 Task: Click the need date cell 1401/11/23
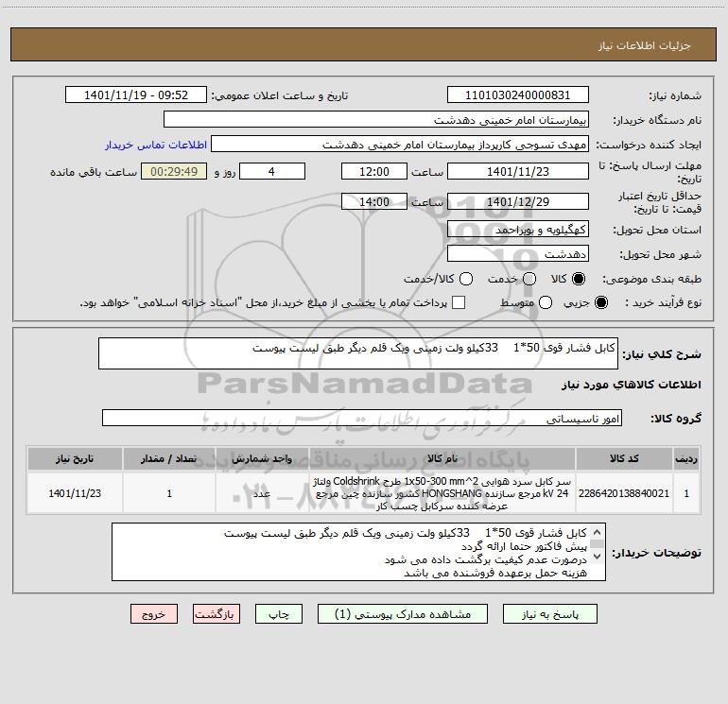click(x=75, y=493)
